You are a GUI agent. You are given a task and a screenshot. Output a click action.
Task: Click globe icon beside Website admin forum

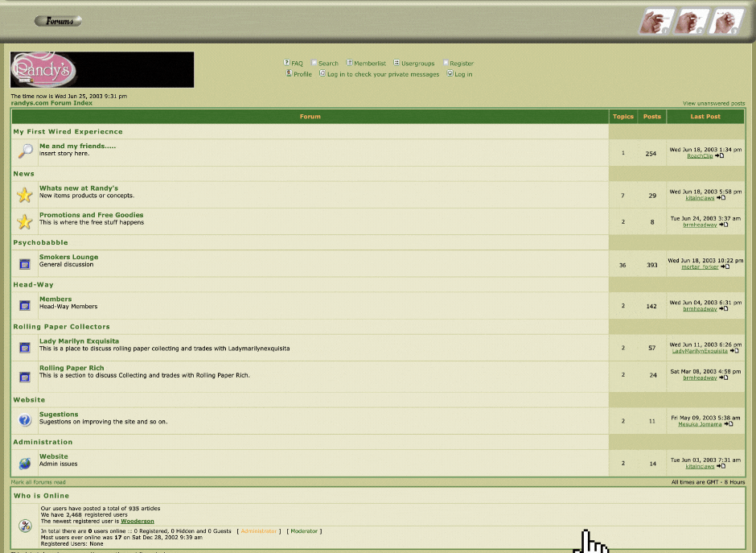(x=25, y=463)
